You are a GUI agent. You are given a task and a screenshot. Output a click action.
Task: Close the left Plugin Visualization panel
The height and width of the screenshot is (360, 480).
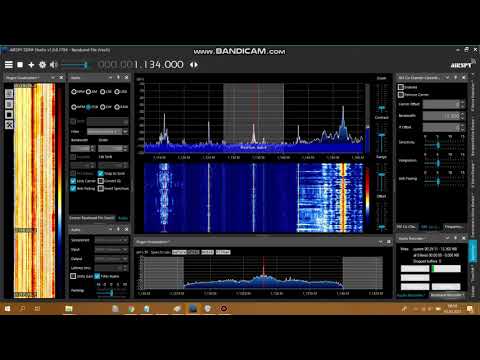pos(61,78)
